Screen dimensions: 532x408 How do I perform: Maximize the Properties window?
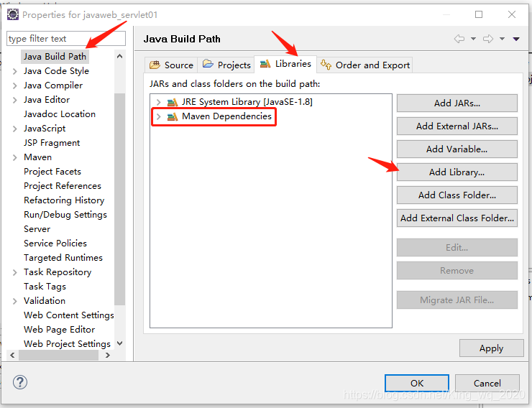(x=479, y=14)
